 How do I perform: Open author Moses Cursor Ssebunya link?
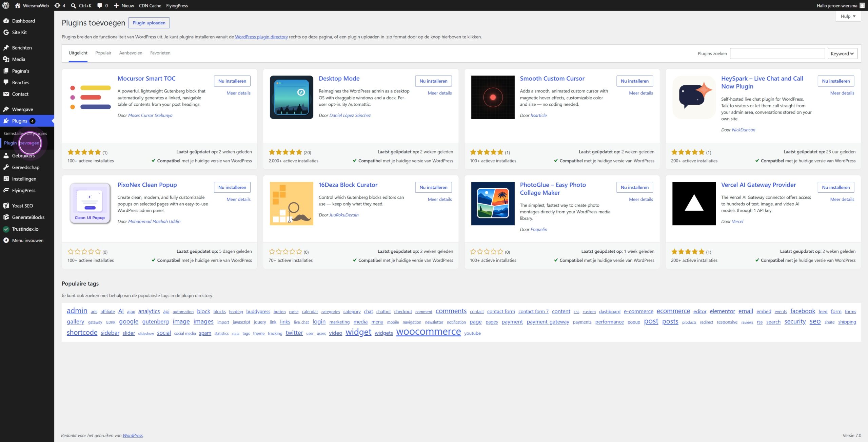click(x=150, y=115)
